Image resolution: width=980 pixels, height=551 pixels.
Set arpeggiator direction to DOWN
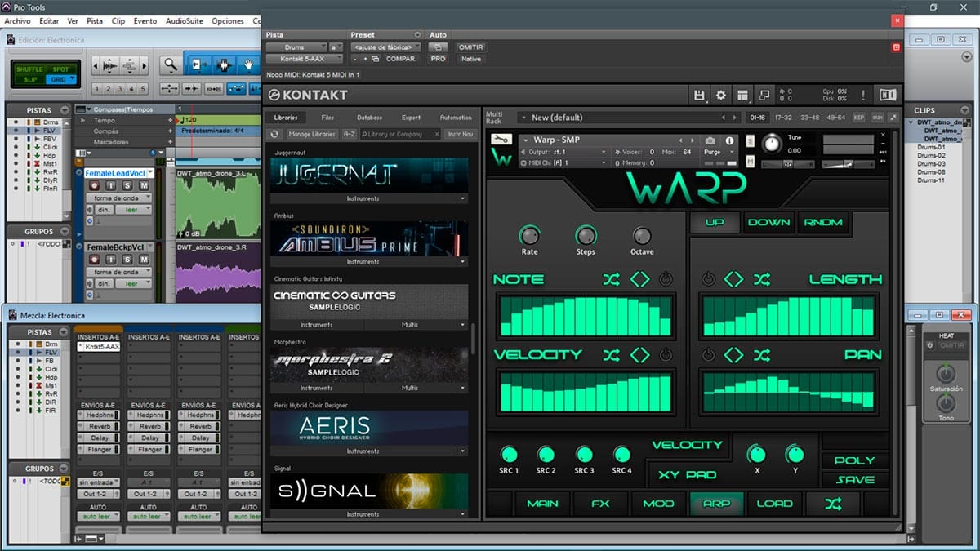point(768,222)
